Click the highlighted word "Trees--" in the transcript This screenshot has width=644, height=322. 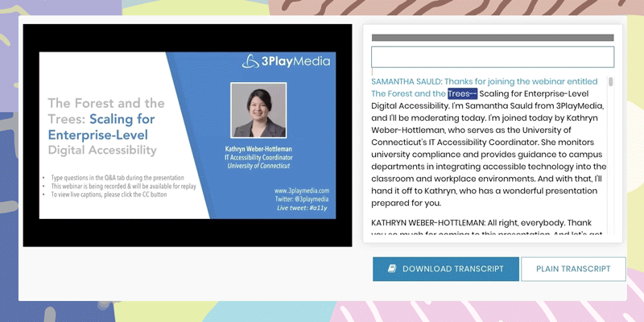click(x=462, y=93)
